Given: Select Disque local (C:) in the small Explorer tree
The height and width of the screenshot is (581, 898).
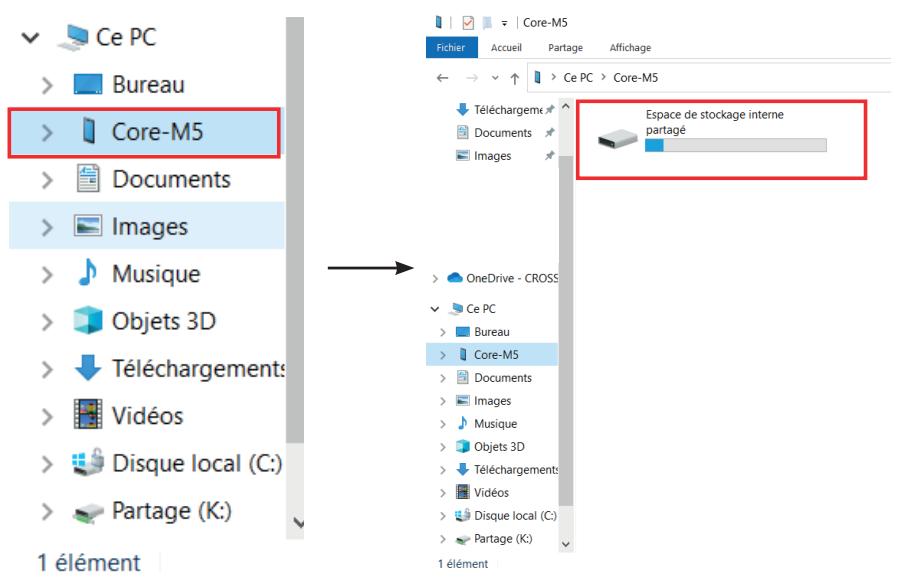Looking at the screenshot, I should pyautogui.click(x=515, y=516).
